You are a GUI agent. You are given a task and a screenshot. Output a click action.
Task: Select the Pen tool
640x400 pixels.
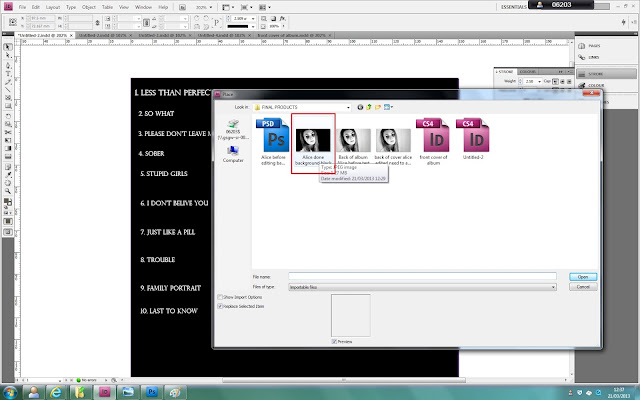tap(8, 65)
